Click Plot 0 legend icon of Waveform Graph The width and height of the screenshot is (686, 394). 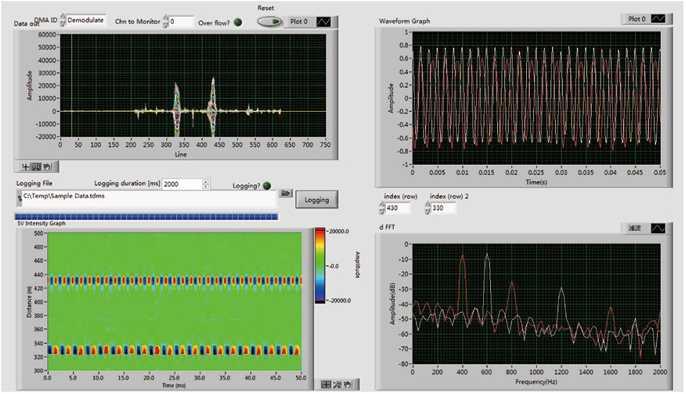[658, 19]
